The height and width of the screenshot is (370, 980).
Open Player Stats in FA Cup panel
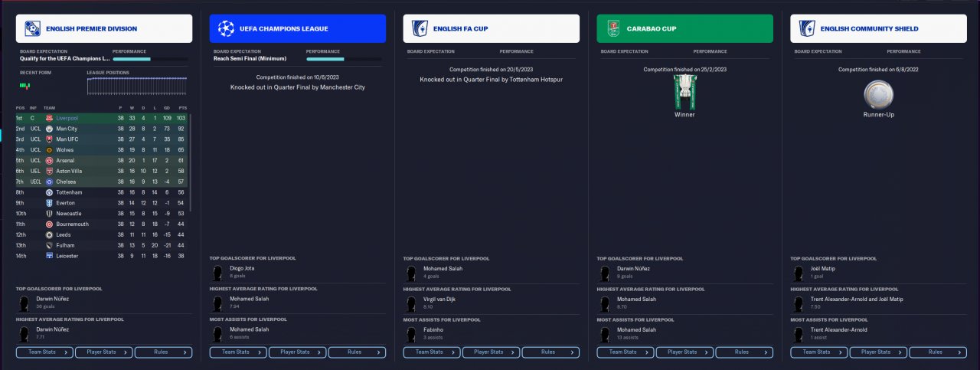[492, 352]
